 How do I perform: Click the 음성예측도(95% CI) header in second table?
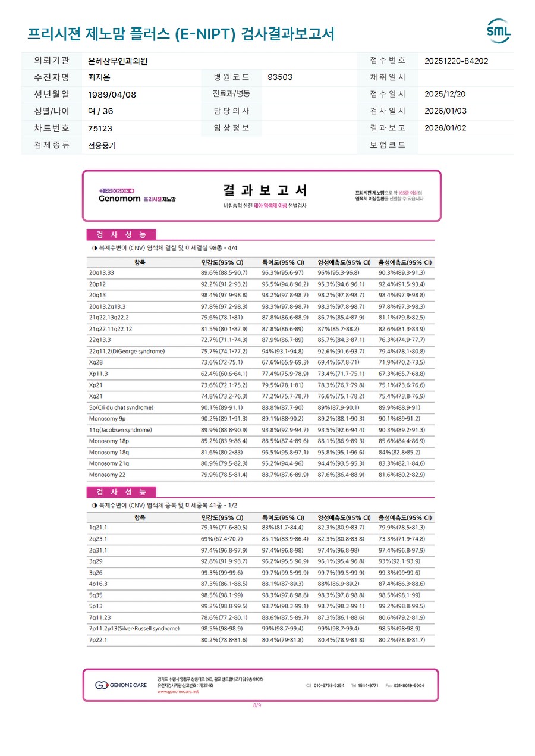click(x=405, y=517)
